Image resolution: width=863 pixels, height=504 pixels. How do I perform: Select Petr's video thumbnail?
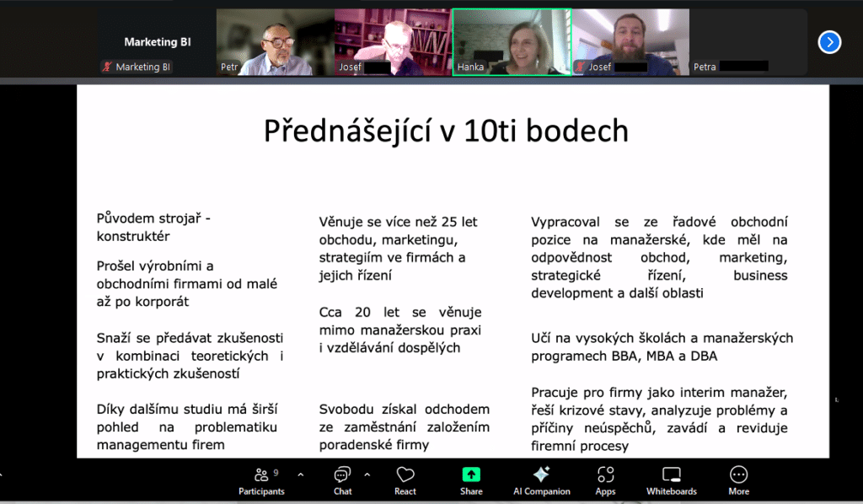276,42
